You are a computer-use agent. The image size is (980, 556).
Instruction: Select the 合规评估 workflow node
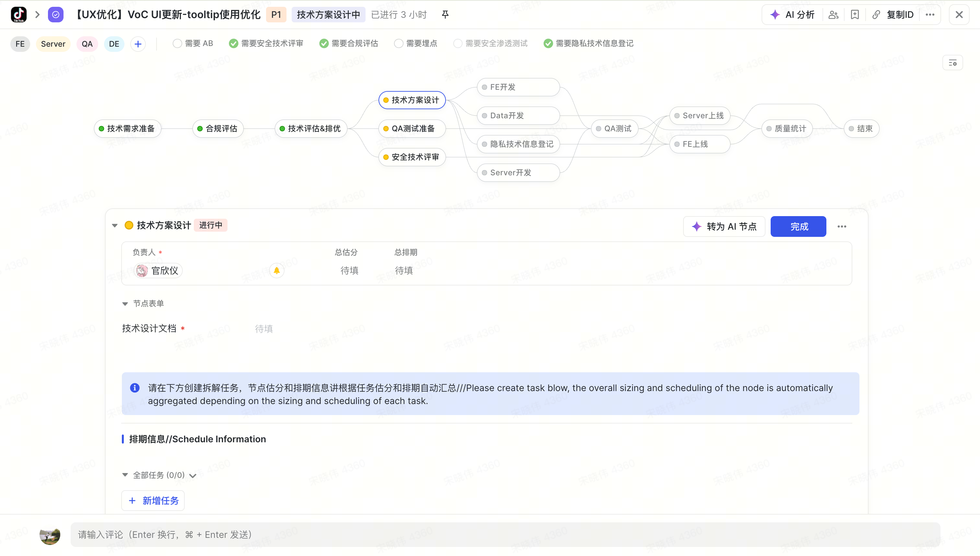[x=218, y=128]
